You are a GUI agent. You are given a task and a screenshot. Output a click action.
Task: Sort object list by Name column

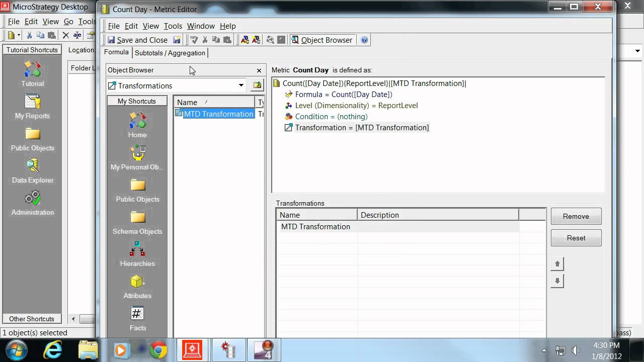[x=214, y=102]
